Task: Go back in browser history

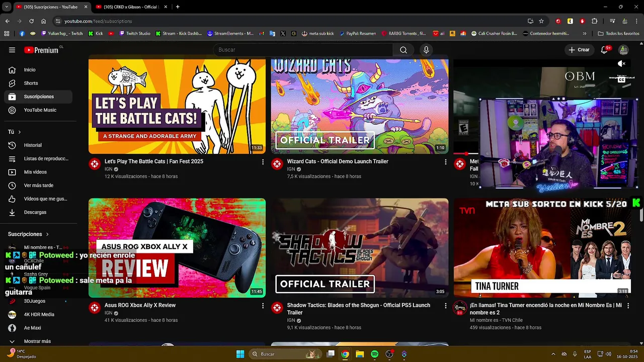Action: [7, 21]
